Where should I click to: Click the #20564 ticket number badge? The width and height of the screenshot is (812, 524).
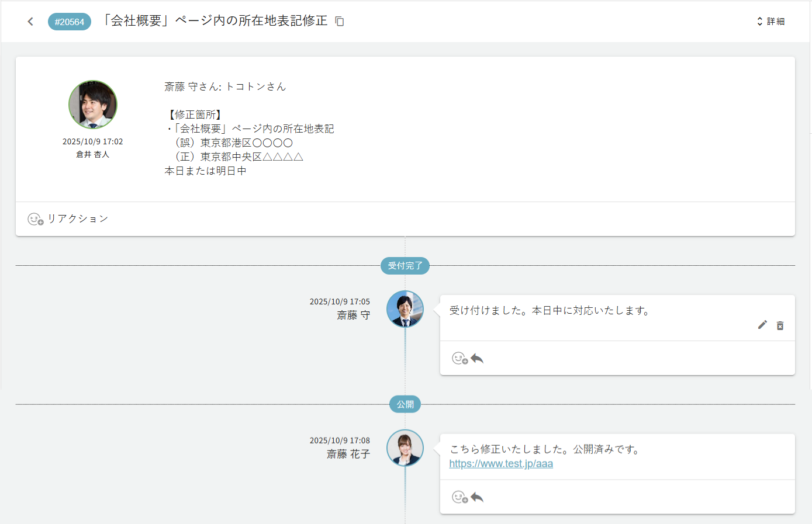tap(69, 21)
